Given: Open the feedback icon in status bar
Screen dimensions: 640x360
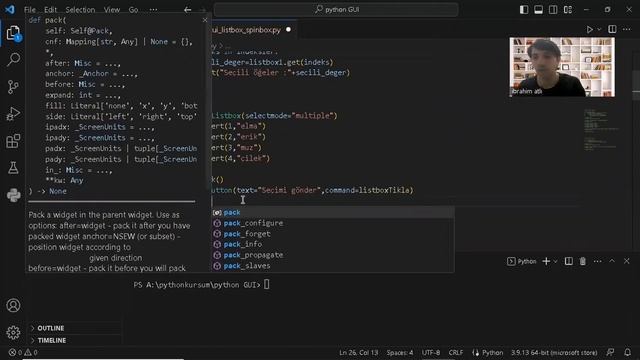Looking at the screenshot, I should 611,352.
